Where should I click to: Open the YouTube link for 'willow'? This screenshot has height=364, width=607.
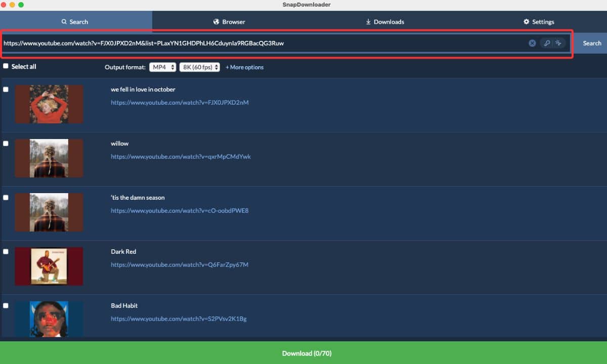tap(181, 157)
